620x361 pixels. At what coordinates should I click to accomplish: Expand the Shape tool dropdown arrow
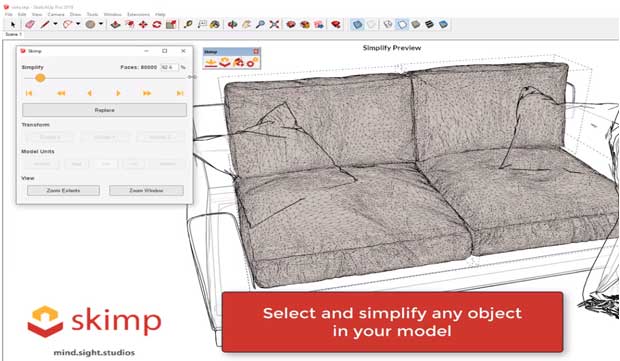pyautogui.click(x=101, y=24)
